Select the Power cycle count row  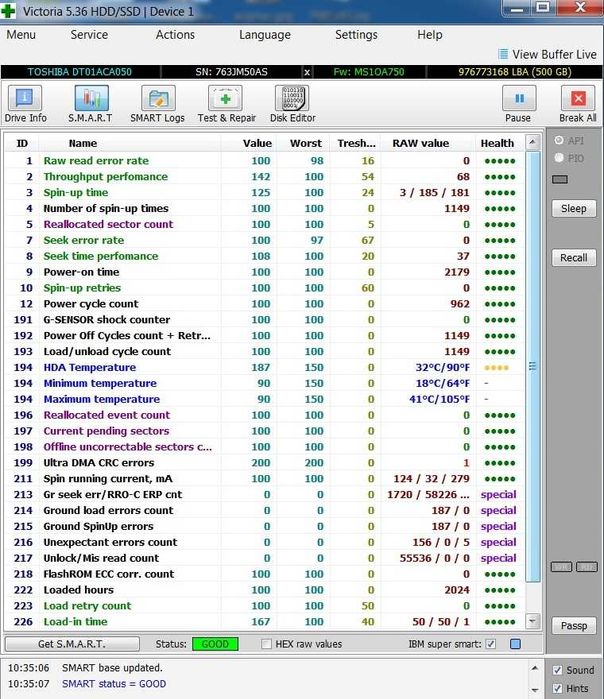(x=264, y=304)
